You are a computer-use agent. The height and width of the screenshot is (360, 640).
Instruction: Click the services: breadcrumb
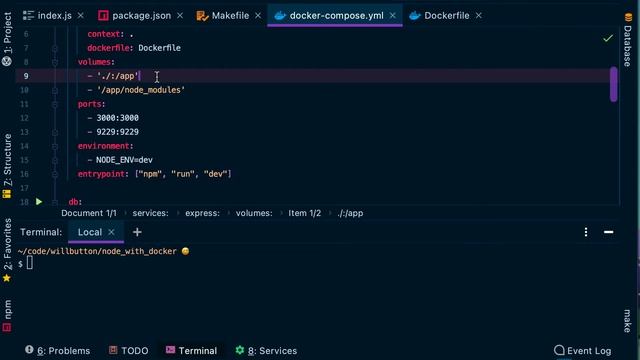(150, 213)
